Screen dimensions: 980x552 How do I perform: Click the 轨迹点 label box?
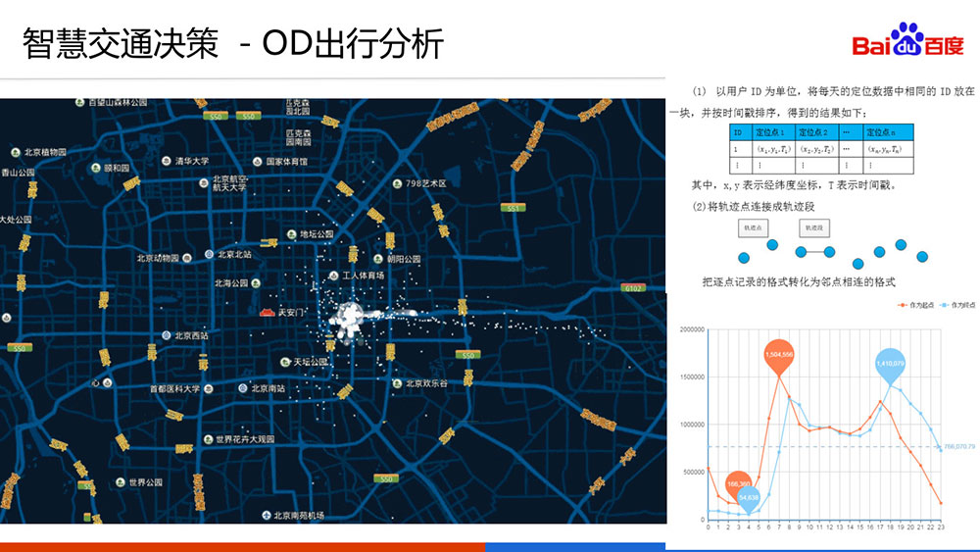753,228
